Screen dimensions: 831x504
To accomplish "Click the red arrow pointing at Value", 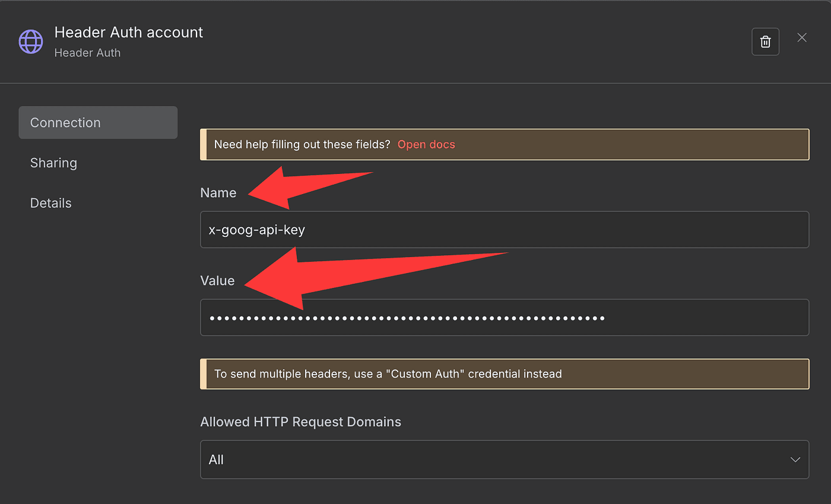I will 332,274.
